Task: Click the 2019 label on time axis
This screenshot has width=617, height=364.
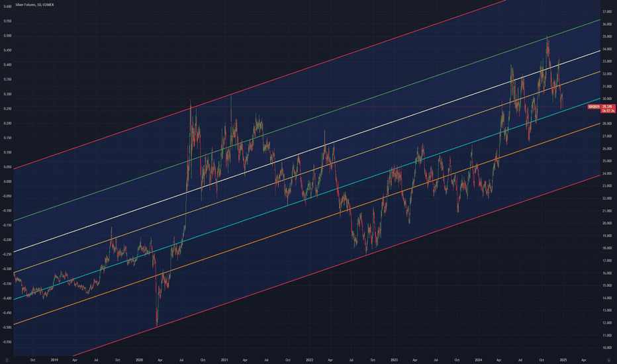Action: 54,359
